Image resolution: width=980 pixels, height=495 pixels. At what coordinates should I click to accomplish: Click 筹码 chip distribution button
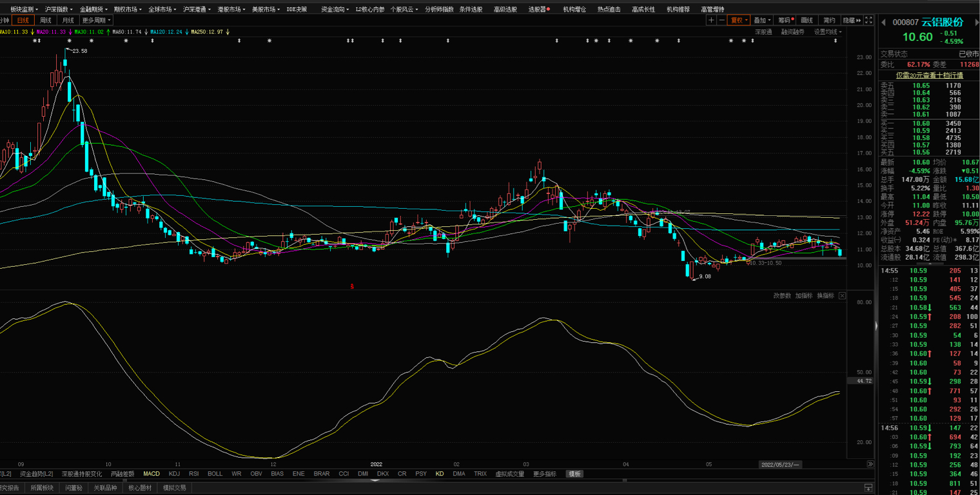785,20
